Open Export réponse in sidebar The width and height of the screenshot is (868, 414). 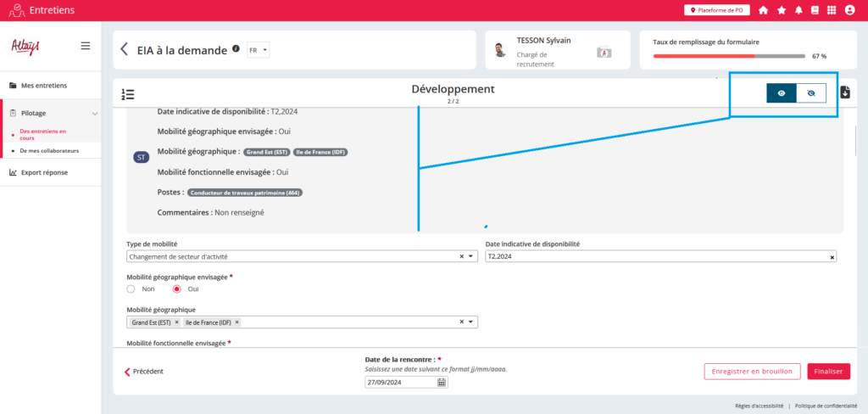pyautogui.click(x=44, y=172)
